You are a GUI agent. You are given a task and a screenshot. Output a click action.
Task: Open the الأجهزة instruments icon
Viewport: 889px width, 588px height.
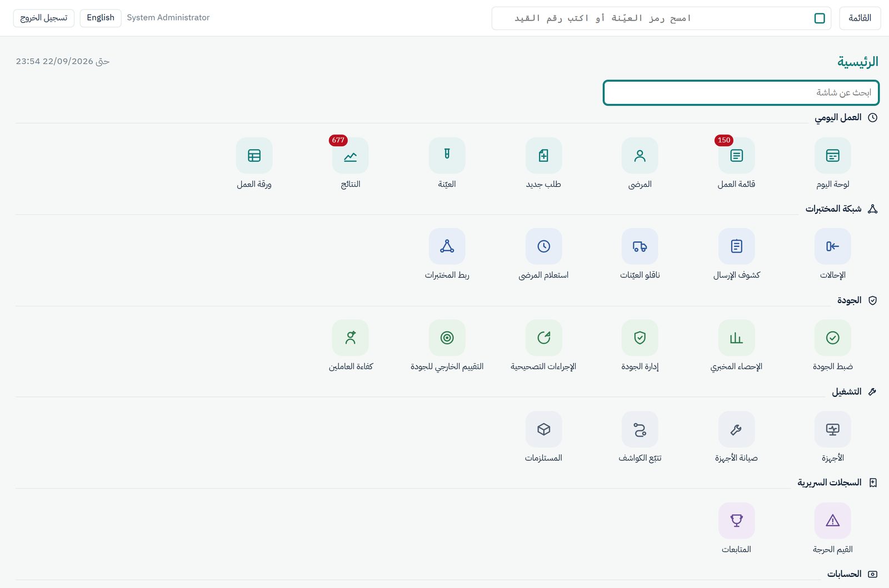[x=832, y=429]
